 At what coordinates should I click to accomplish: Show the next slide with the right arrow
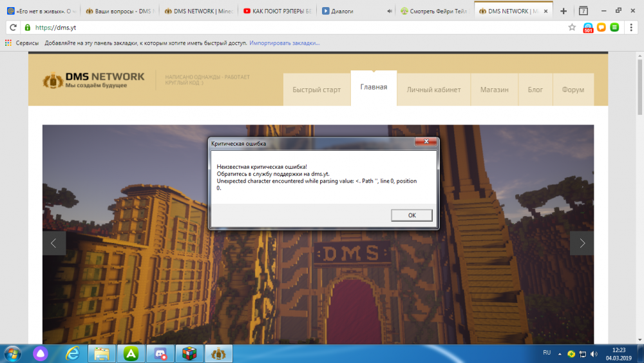[582, 243]
